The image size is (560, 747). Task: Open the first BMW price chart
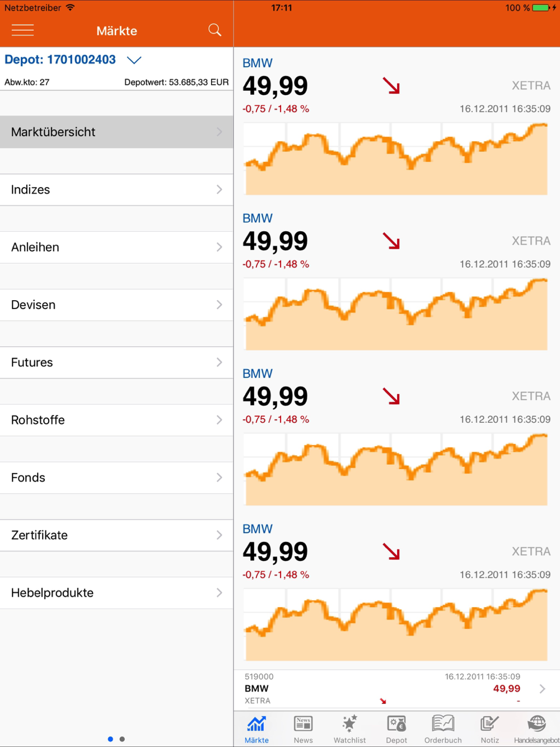(396, 158)
